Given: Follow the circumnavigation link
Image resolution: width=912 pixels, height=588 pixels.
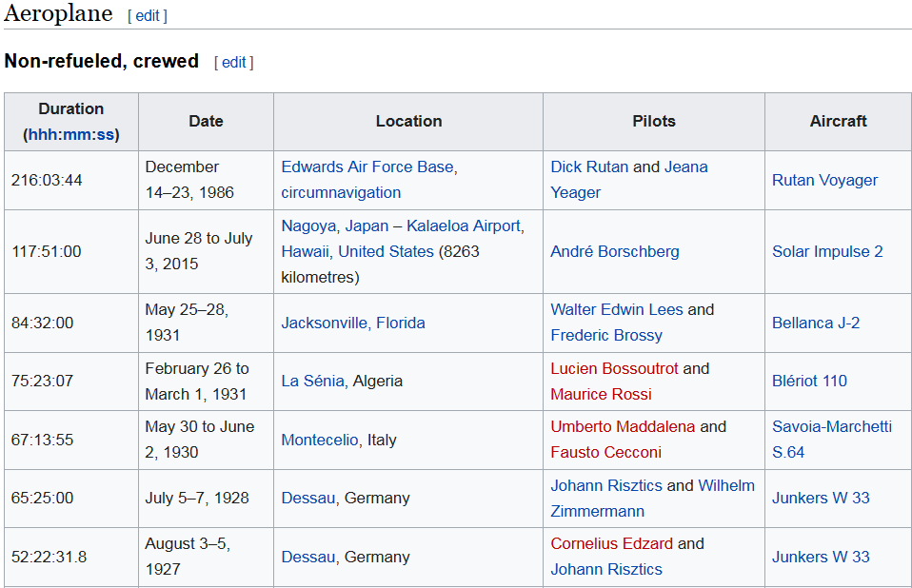Looking at the screenshot, I should (341, 192).
